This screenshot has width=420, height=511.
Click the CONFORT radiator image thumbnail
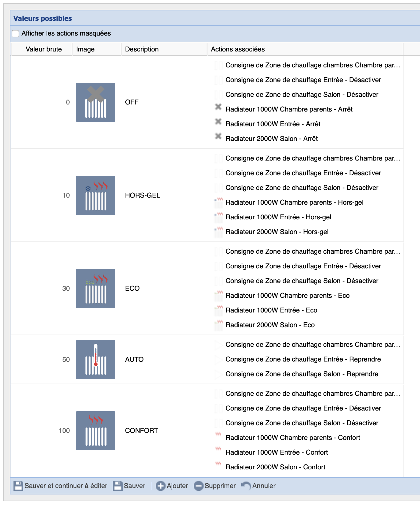[x=96, y=431]
